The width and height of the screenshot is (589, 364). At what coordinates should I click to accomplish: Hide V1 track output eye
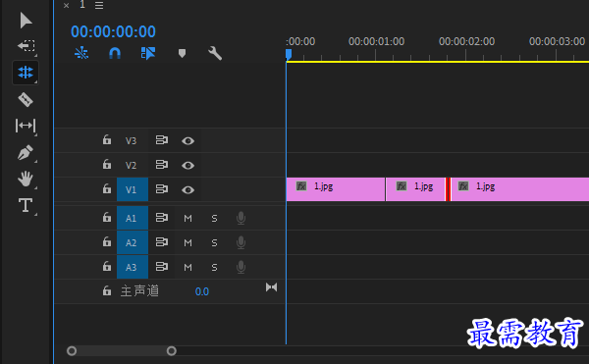[188, 190]
